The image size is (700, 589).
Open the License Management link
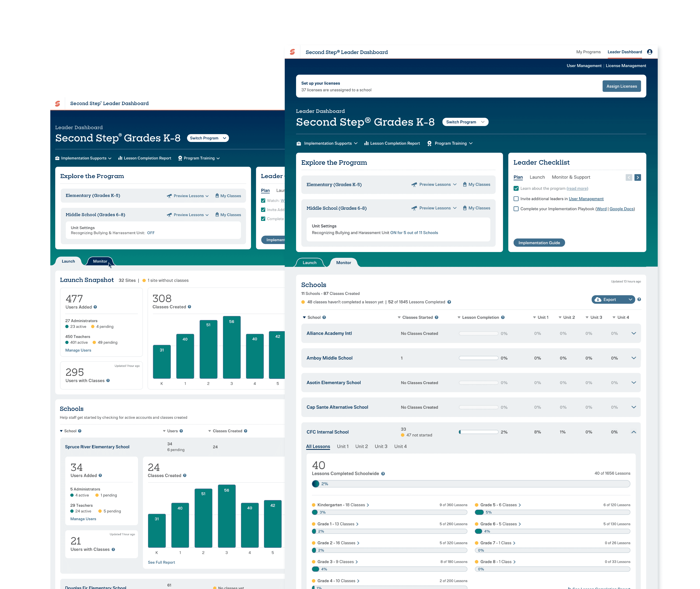(x=625, y=66)
